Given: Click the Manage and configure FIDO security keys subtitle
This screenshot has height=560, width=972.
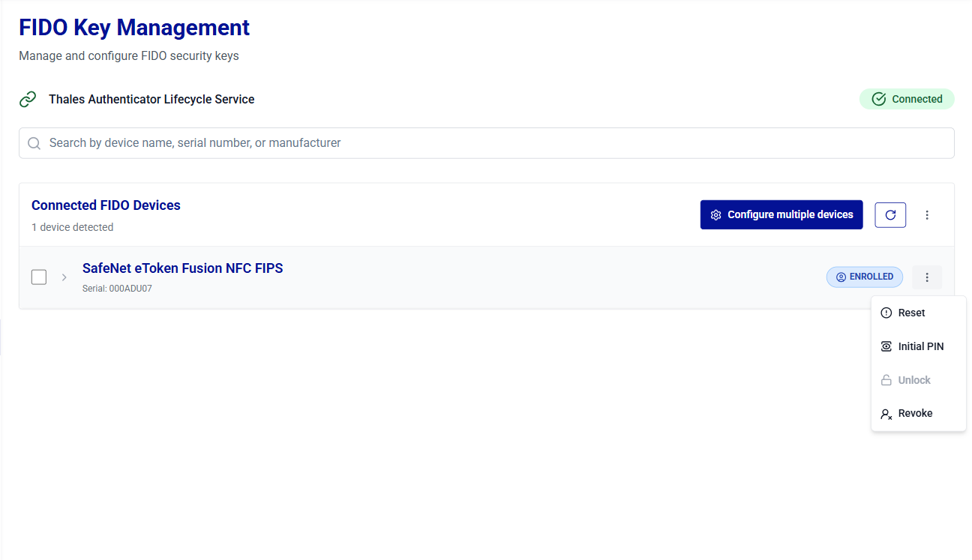Looking at the screenshot, I should pos(129,56).
